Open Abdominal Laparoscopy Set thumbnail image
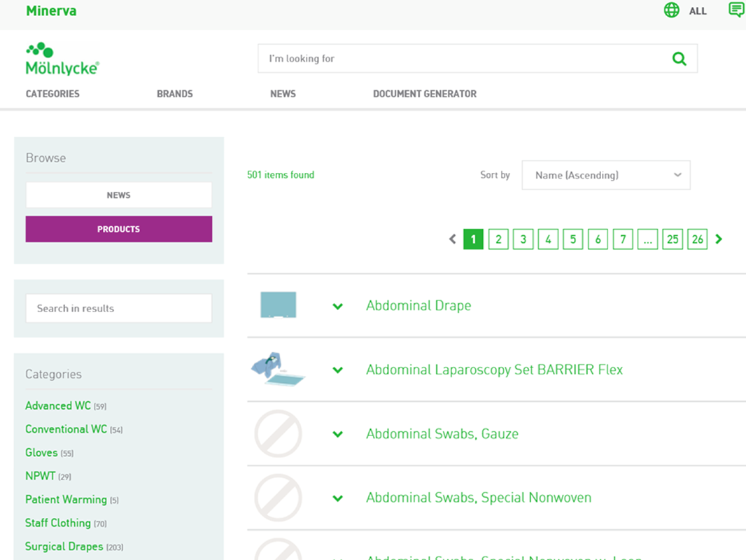Image resolution: width=746 pixels, height=560 pixels. tap(278, 369)
